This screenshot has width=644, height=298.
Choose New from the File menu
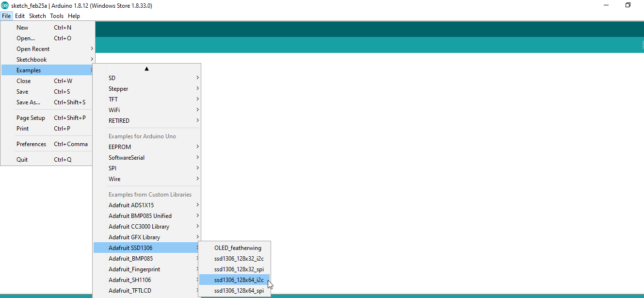[48, 28]
